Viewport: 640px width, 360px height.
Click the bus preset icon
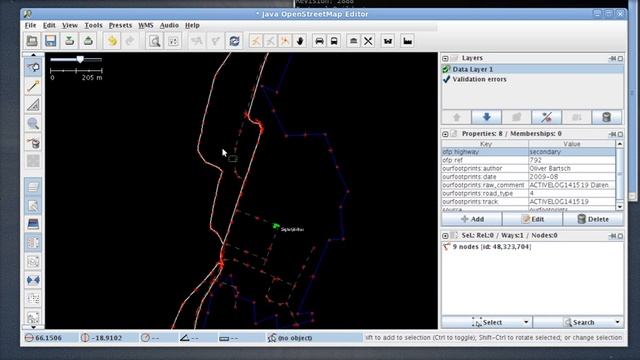click(x=334, y=41)
